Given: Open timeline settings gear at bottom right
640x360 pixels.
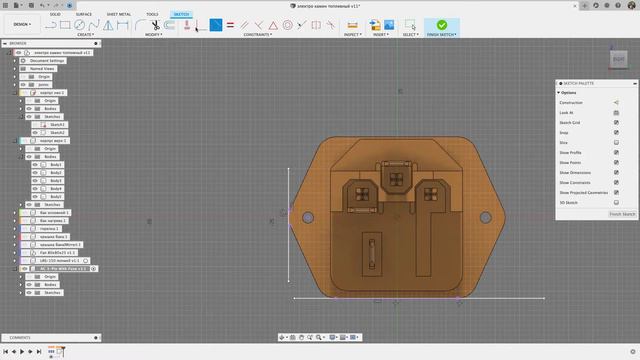Looking at the screenshot, I should [633, 351].
